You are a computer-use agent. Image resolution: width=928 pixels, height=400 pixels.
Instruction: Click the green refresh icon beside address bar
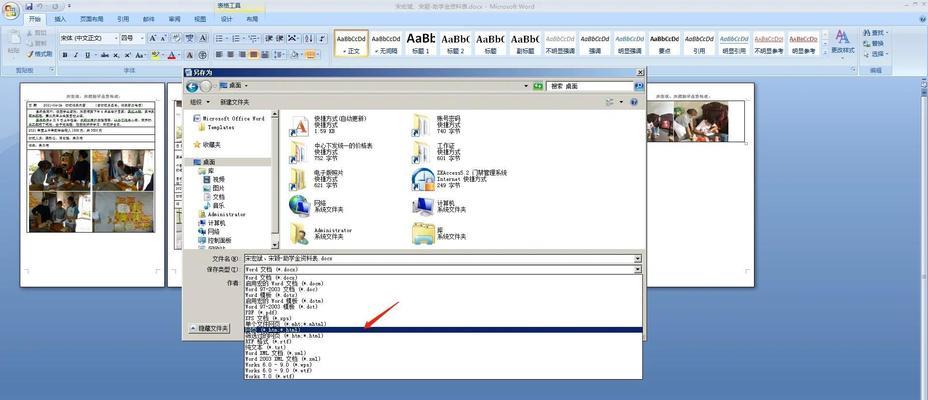click(537, 86)
